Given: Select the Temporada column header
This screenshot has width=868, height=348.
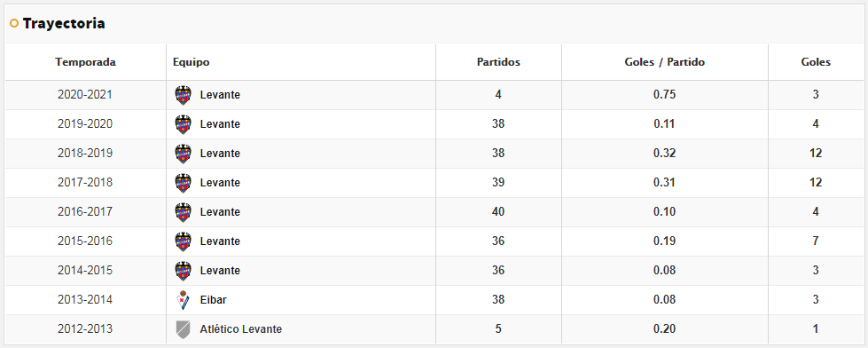Looking at the screenshot, I should pyautogui.click(x=86, y=62).
